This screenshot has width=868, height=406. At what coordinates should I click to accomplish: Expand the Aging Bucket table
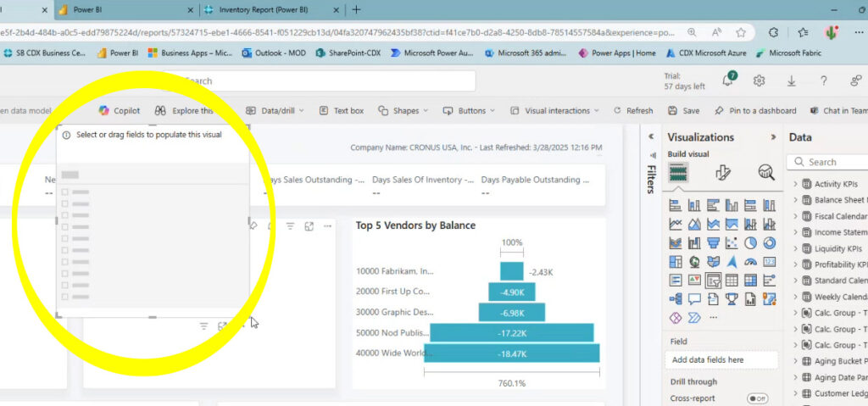(x=795, y=361)
